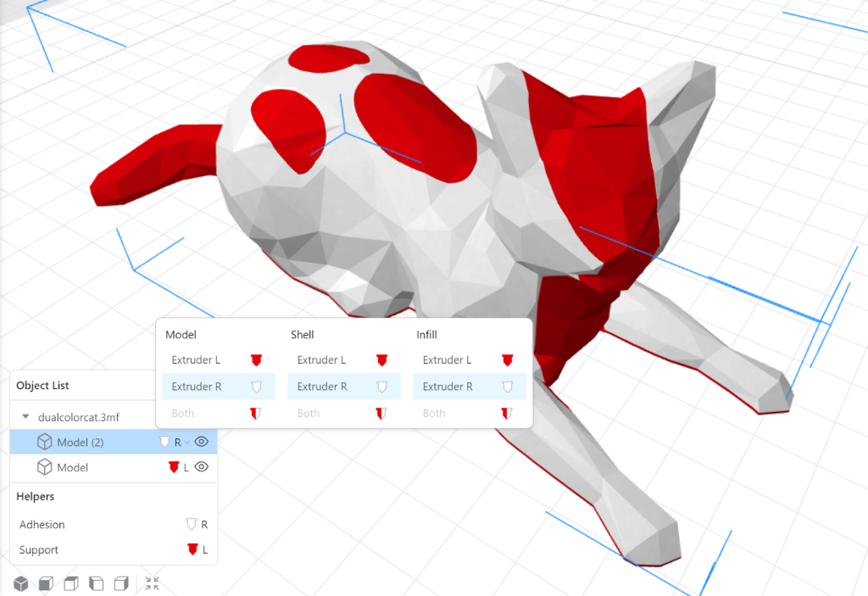Select the right view icon
The image size is (868, 596).
pyautogui.click(x=121, y=583)
